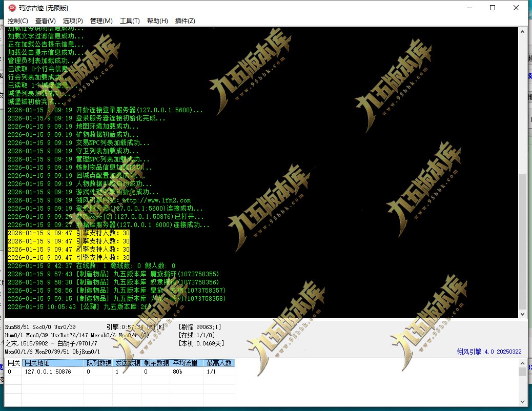
Task: Close the 玛法古迹 window
Action: pyautogui.click(x=516, y=8)
